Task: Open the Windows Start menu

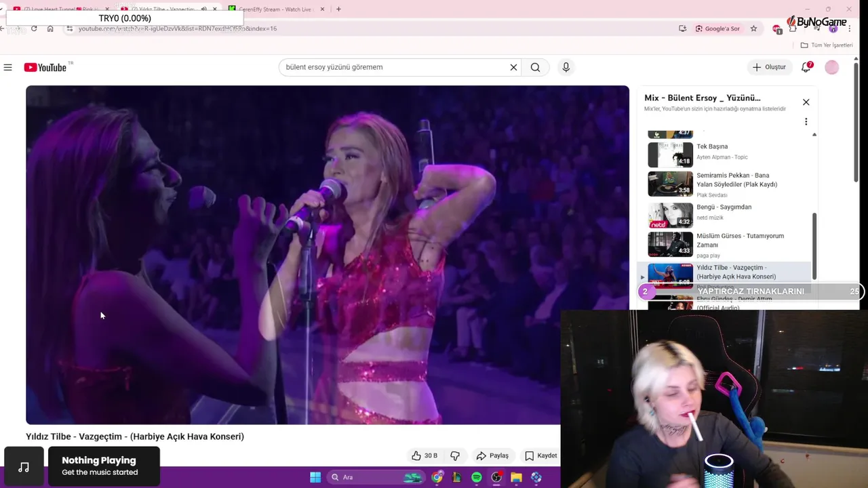Action: pos(315,477)
